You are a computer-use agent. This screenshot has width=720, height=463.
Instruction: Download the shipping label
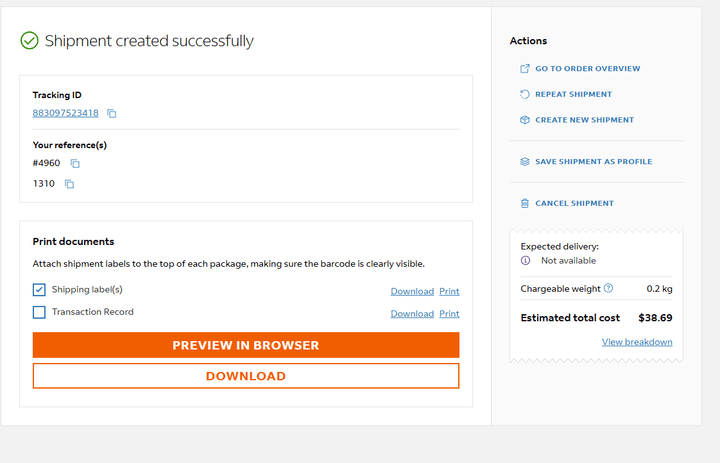[412, 291]
